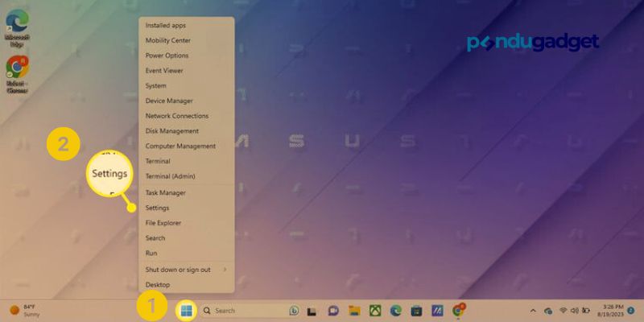
Task: Click Search in the context menu
Action: click(187, 237)
